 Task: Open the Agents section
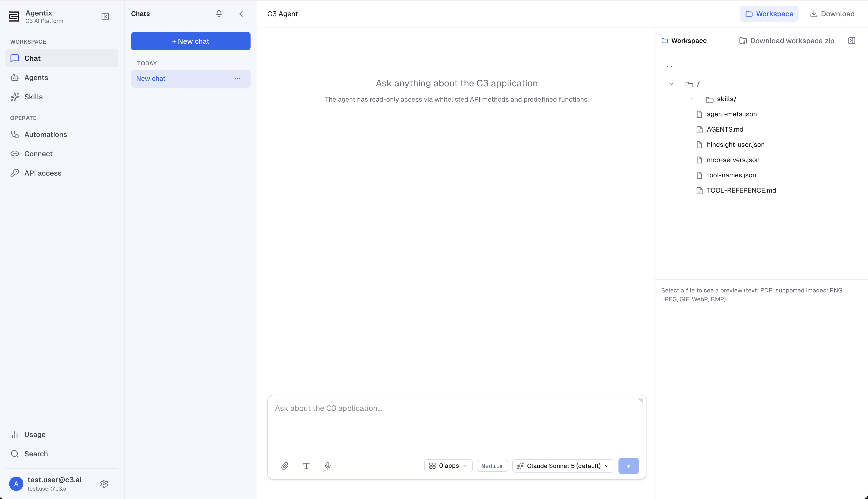(62, 77)
